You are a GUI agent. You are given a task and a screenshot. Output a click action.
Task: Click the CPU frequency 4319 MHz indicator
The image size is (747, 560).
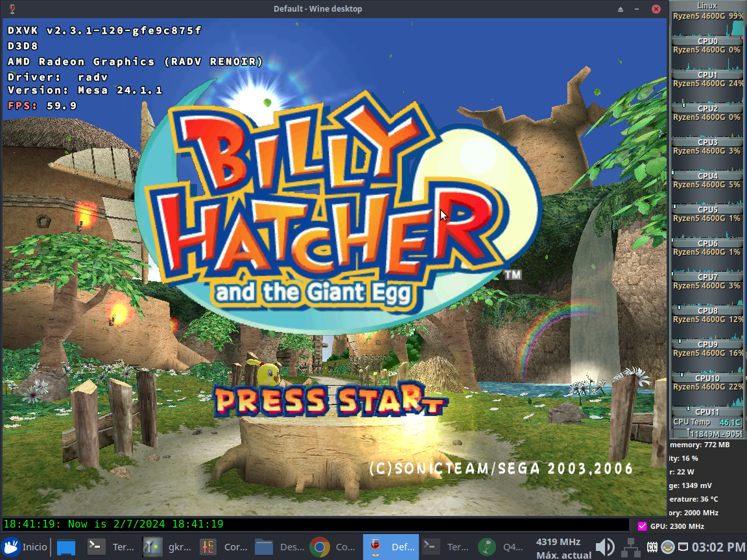click(558, 542)
